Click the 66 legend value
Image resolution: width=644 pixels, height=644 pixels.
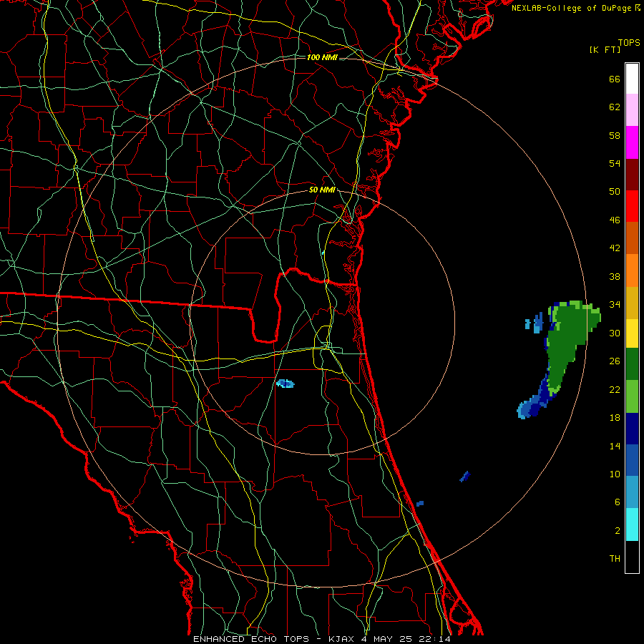click(x=615, y=79)
